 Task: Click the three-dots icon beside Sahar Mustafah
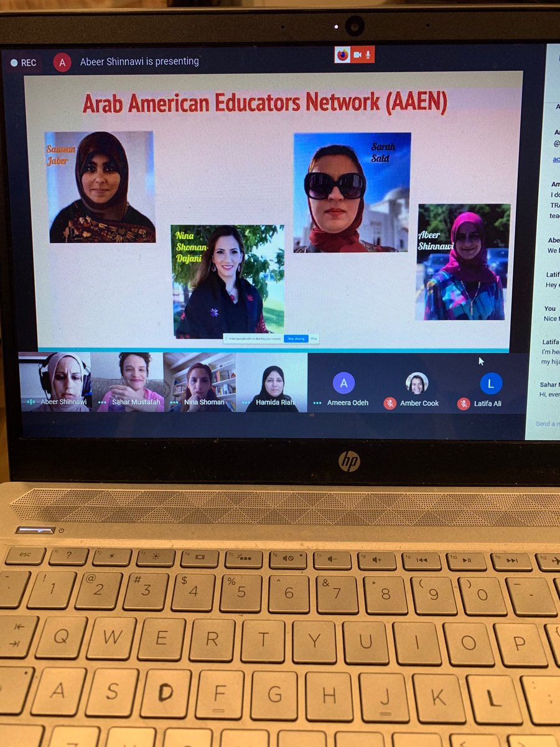coord(102,403)
